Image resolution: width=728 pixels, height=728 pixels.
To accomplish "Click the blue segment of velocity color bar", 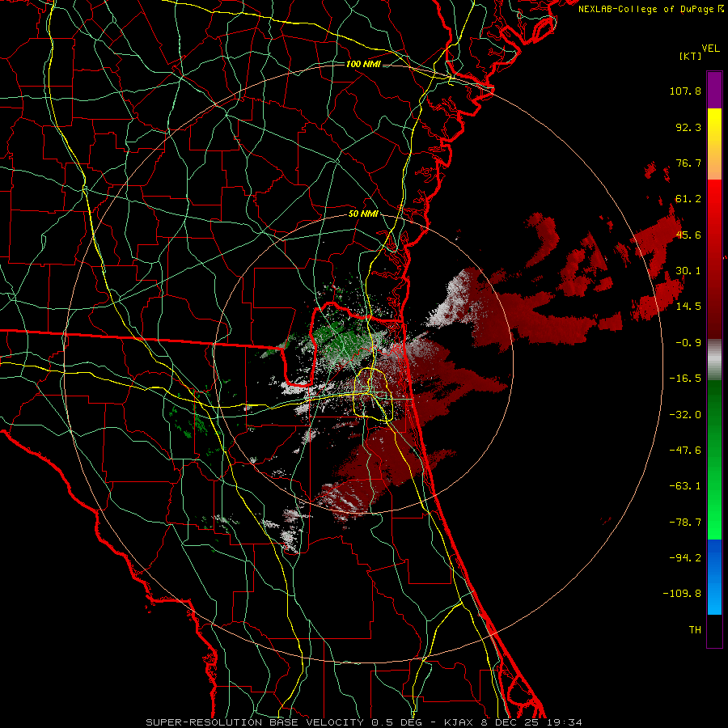I will coord(714,577).
